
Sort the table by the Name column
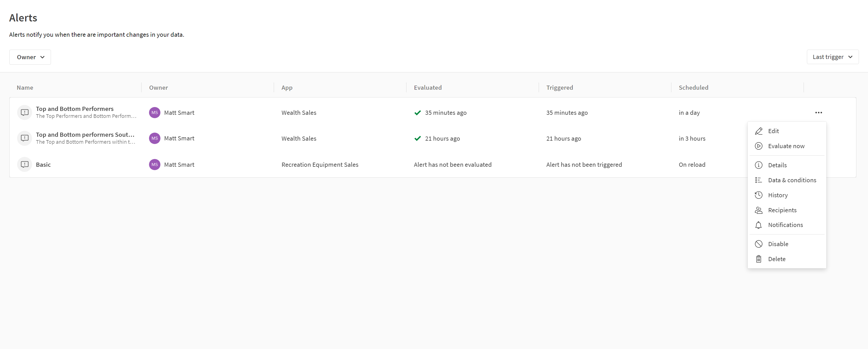tap(25, 87)
